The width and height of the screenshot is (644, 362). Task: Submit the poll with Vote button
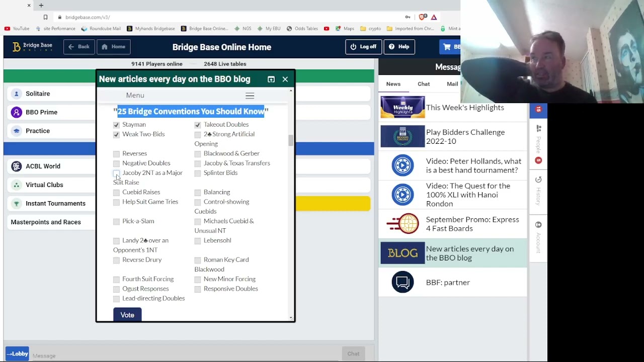click(127, 315)
